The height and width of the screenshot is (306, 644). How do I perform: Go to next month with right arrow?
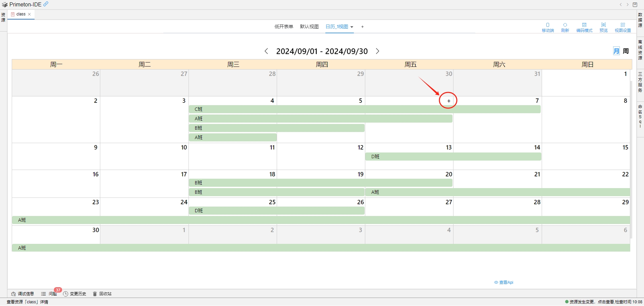click(378, 51)
